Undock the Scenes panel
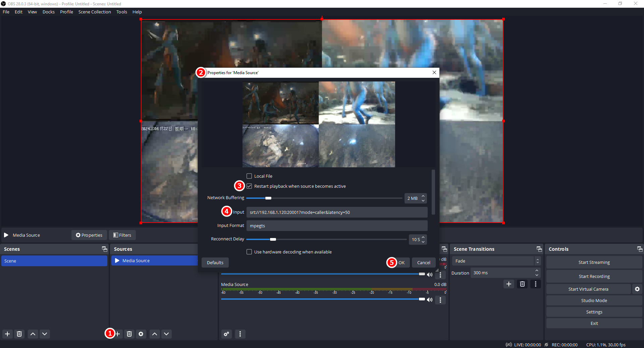This screenshot has height=348, width=644. (105, 249)
